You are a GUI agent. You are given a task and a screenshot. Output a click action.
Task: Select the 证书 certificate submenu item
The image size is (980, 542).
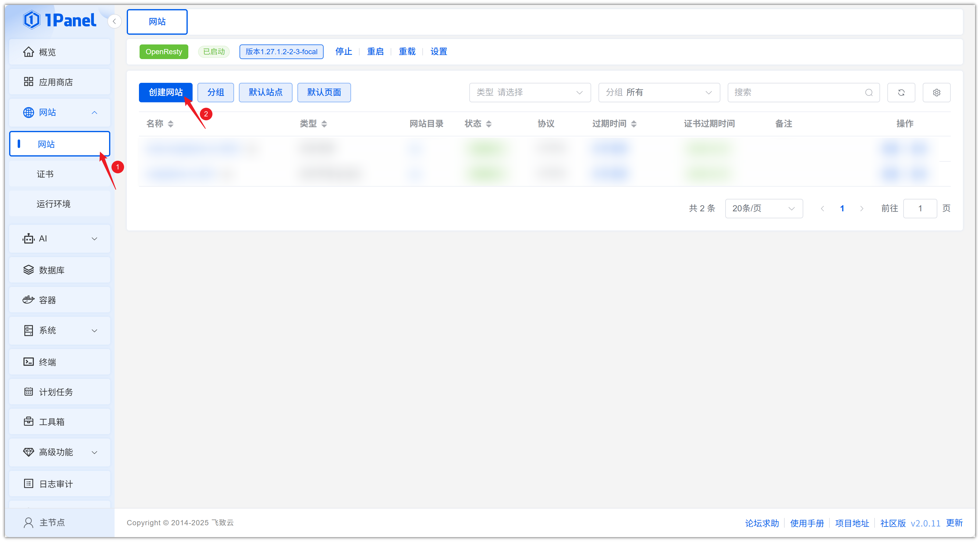tap(45, 174)
